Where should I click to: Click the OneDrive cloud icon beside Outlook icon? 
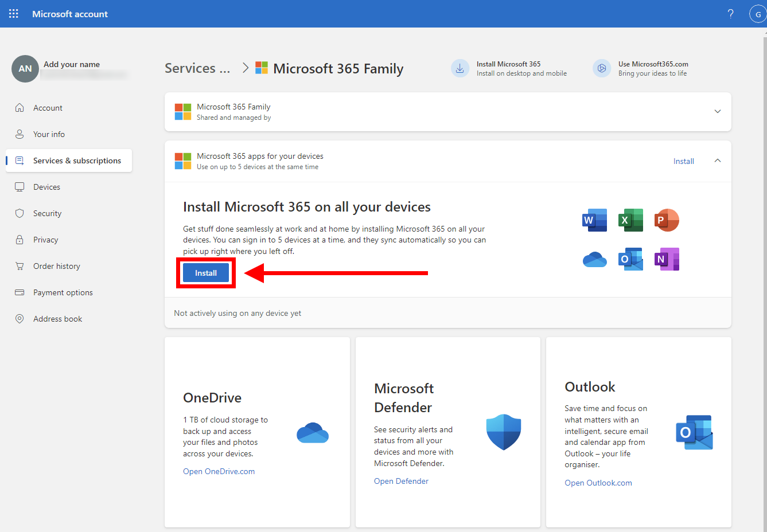594,260
